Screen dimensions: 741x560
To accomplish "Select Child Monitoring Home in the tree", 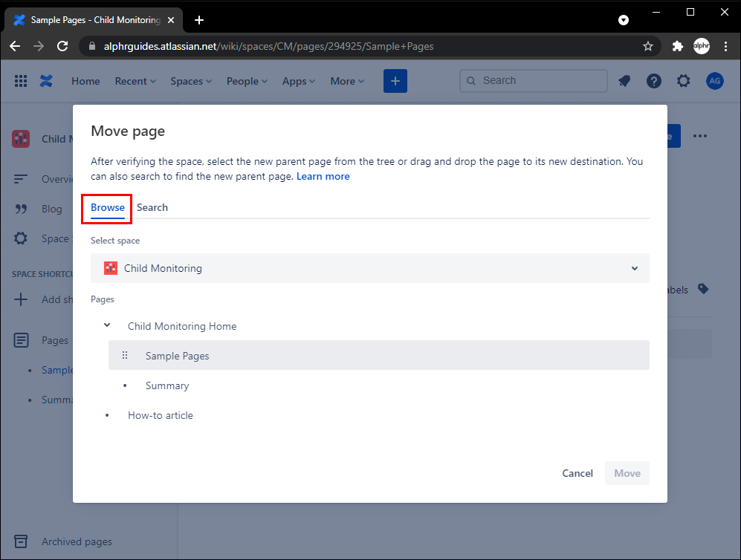I will (182, 326).
